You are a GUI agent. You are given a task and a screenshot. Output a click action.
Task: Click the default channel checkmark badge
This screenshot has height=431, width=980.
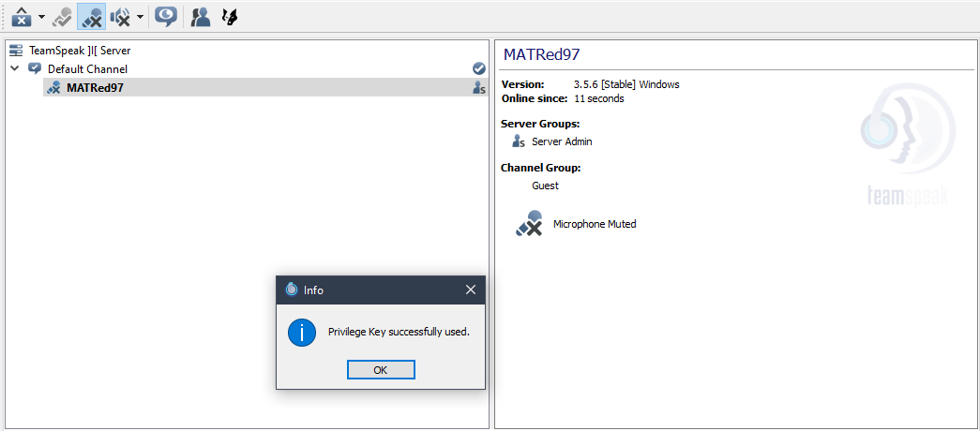coord(479,68)
